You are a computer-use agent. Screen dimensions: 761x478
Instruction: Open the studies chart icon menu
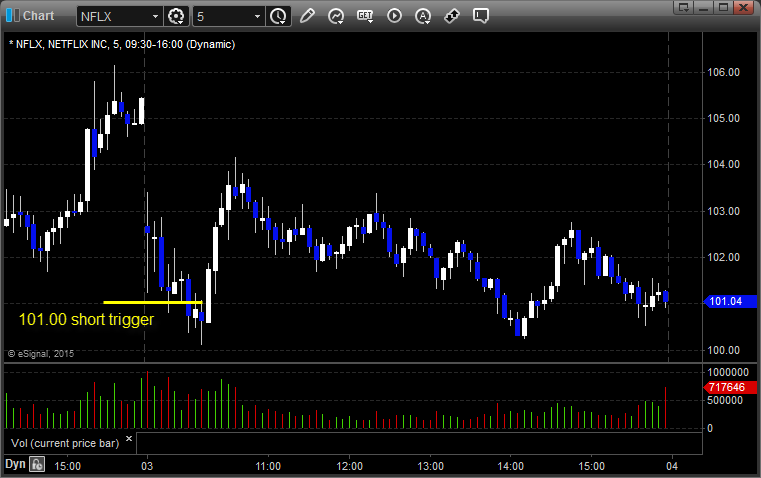[336, 16]
